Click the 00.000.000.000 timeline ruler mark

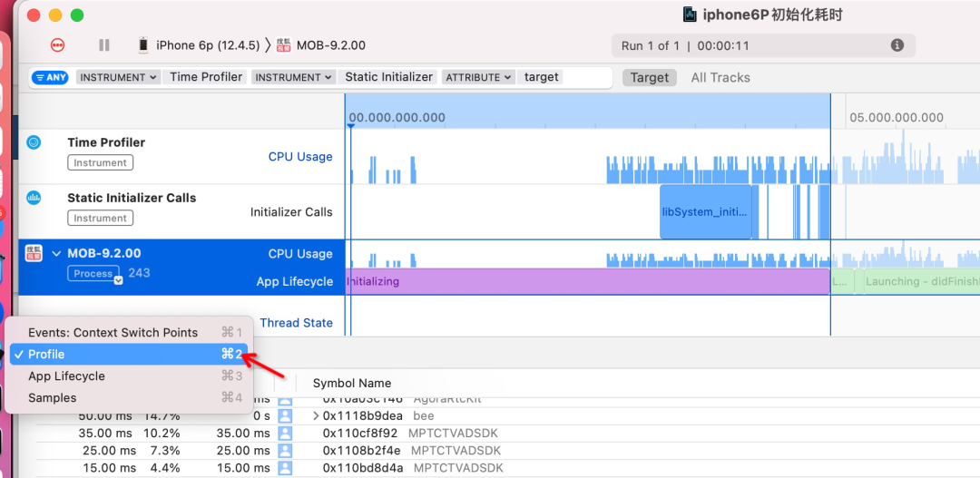tap(397, 118)
